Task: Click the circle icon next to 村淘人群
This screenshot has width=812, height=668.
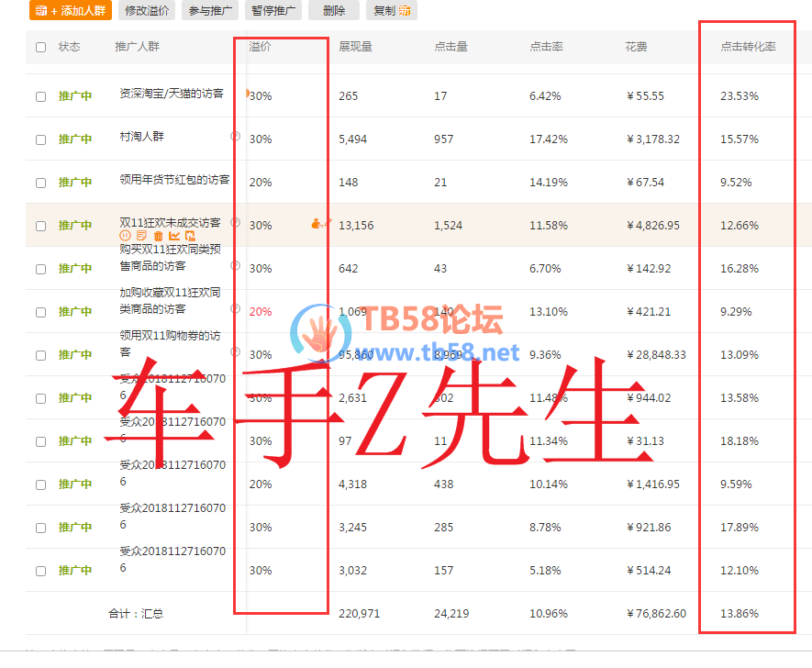Action: point(235,136)
